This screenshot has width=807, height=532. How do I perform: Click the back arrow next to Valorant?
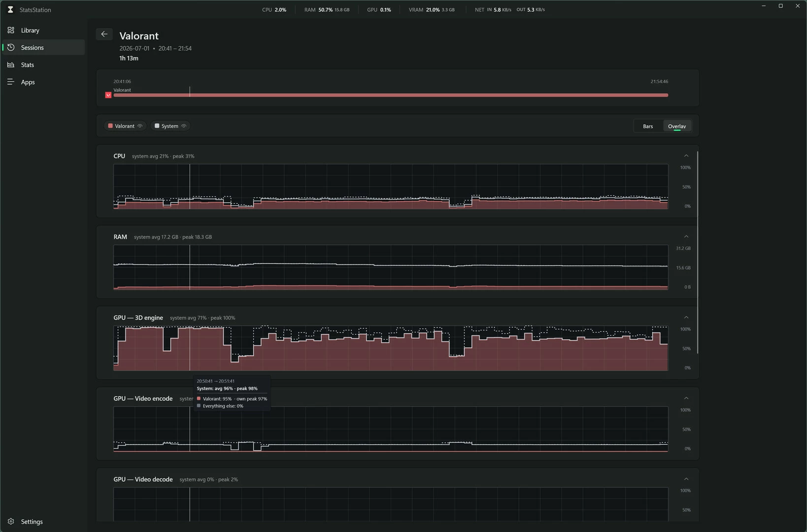click(104, 34)
